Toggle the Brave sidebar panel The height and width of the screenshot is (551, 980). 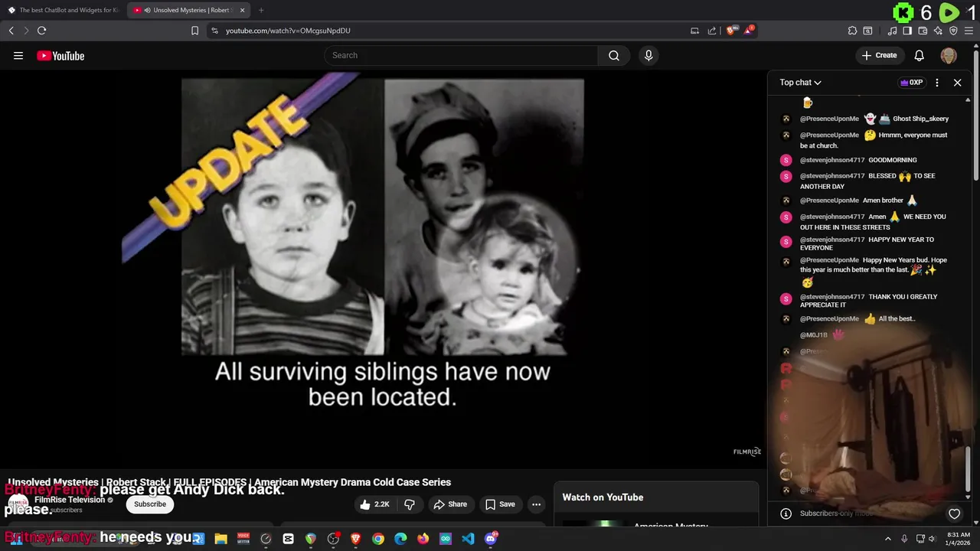point(907,31)
